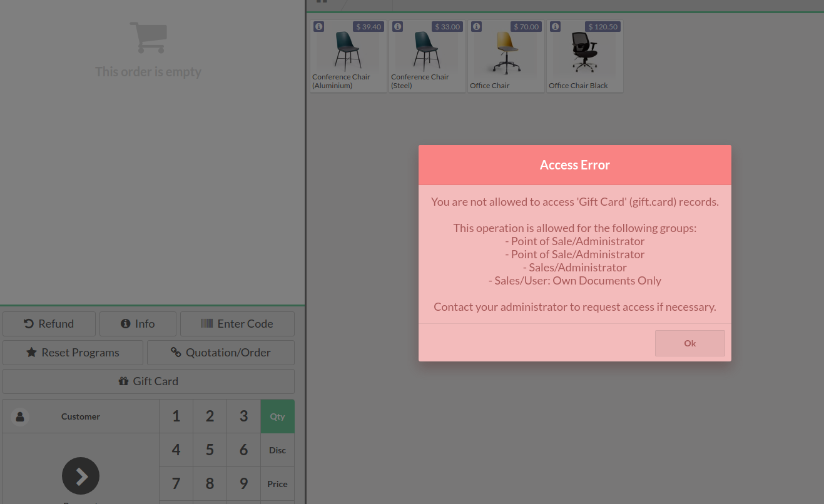Click the Refund button
The image size is (824, 504).
click(49, 324)
